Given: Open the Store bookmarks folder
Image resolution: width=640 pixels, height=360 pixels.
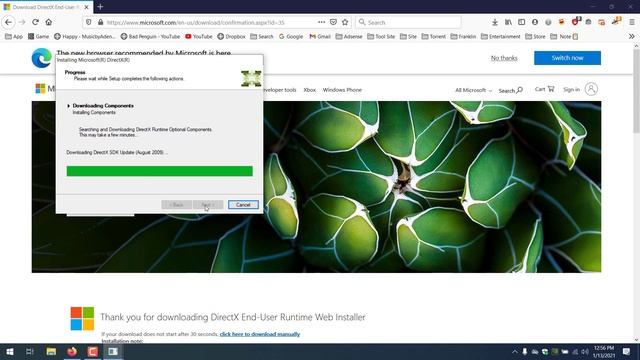Looking at the screenshot, I should tap(535, 36).
